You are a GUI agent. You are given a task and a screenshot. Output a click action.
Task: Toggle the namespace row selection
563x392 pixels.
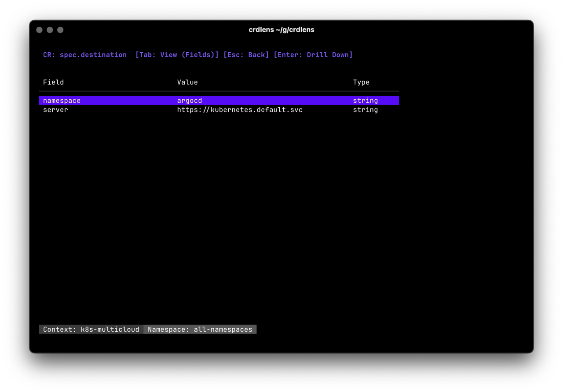[62, 100]
